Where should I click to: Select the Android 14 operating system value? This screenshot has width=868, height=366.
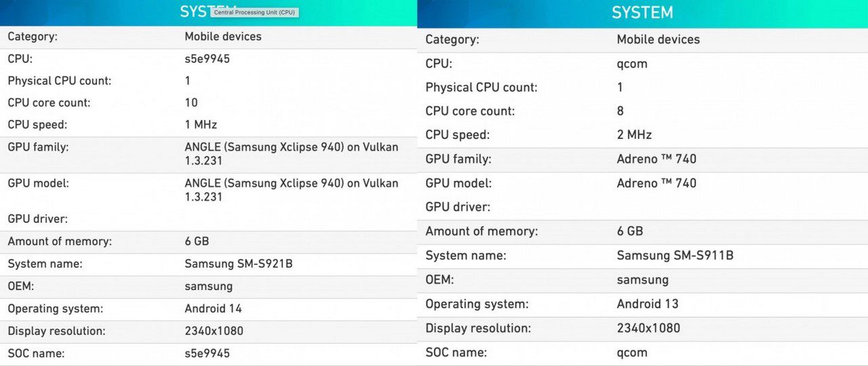point(213,308)
